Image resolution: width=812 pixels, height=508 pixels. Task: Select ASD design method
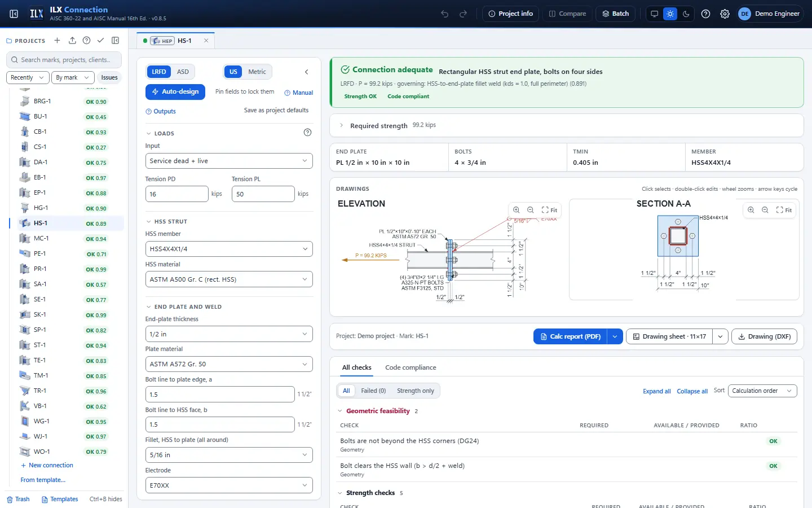click(183, 72)
